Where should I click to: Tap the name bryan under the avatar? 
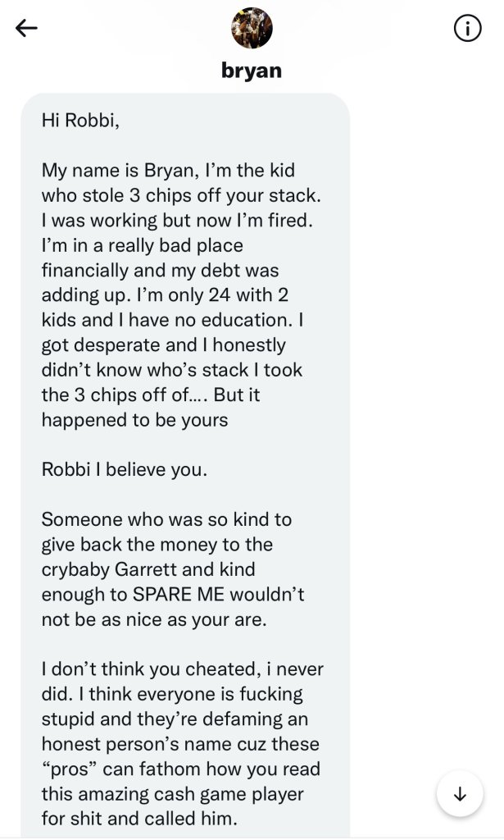[252, 71]
